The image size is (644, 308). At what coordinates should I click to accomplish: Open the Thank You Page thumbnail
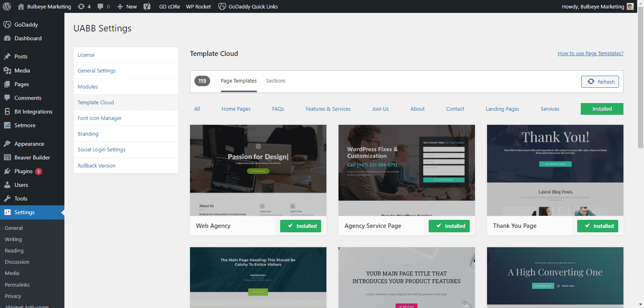pos(555,170)
